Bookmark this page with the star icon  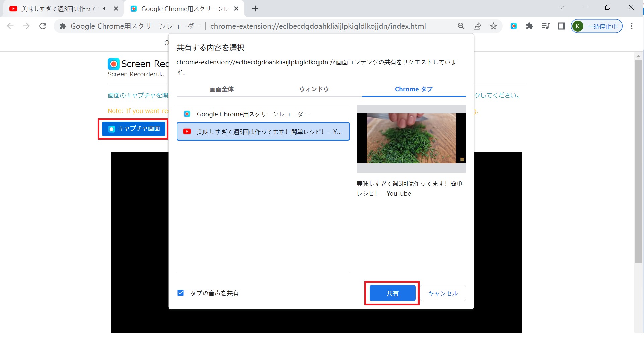[493, 26]
